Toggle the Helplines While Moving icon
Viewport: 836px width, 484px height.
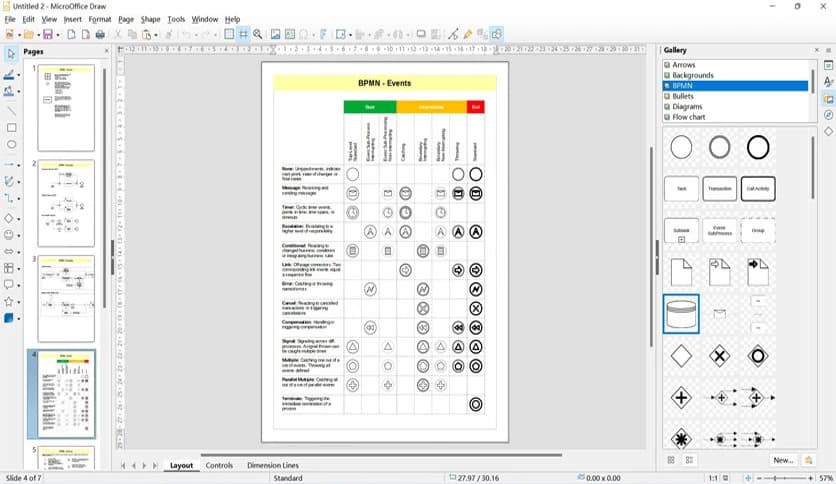pos(243,34)
